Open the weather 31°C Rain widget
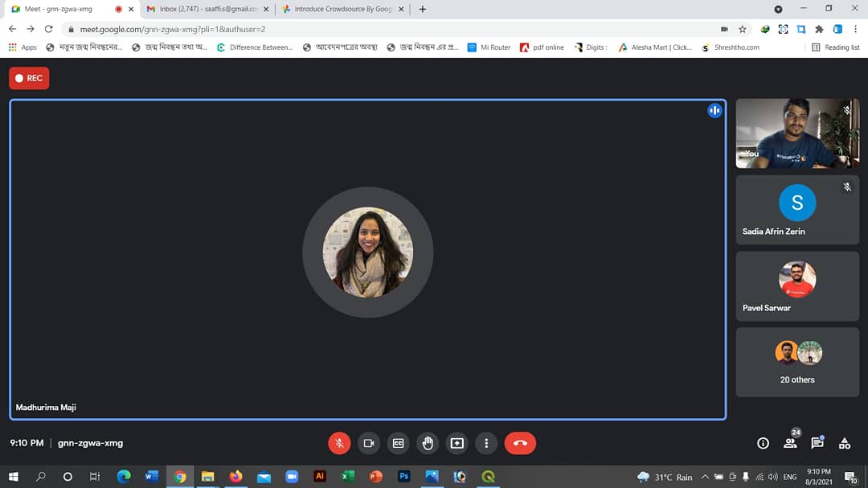 pyautogui.click(x=665, y=477)
